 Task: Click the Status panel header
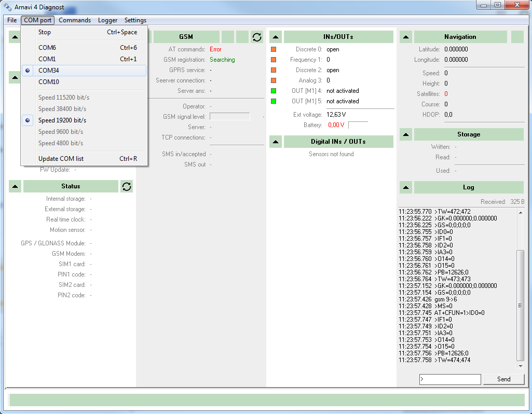point(71,186)
